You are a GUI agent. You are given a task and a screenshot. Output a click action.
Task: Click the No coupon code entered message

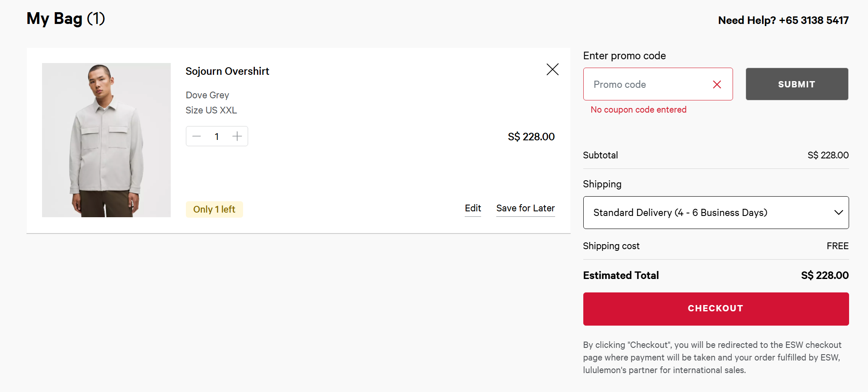(638, 109)
